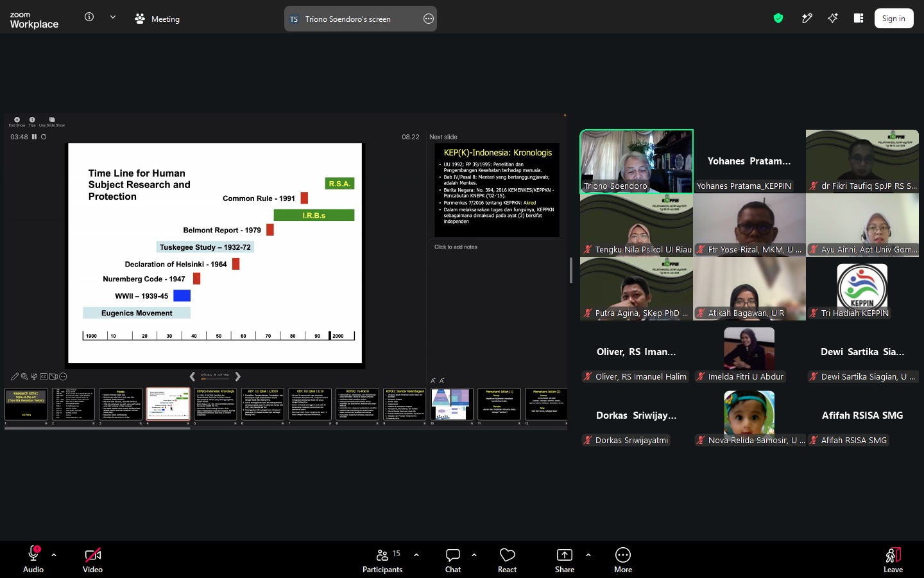Image resolution: width=924 pixels, height=578 pixels.
Task: Click the Sign in button
Action: tap(893, 19)
